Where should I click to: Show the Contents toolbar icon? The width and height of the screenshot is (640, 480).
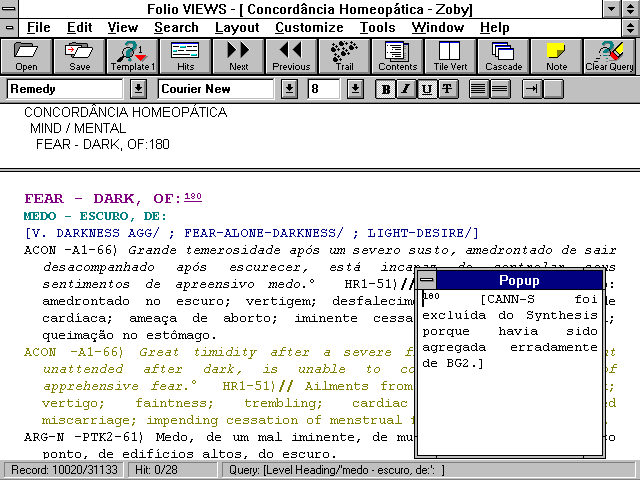click(x=398, y=56)
